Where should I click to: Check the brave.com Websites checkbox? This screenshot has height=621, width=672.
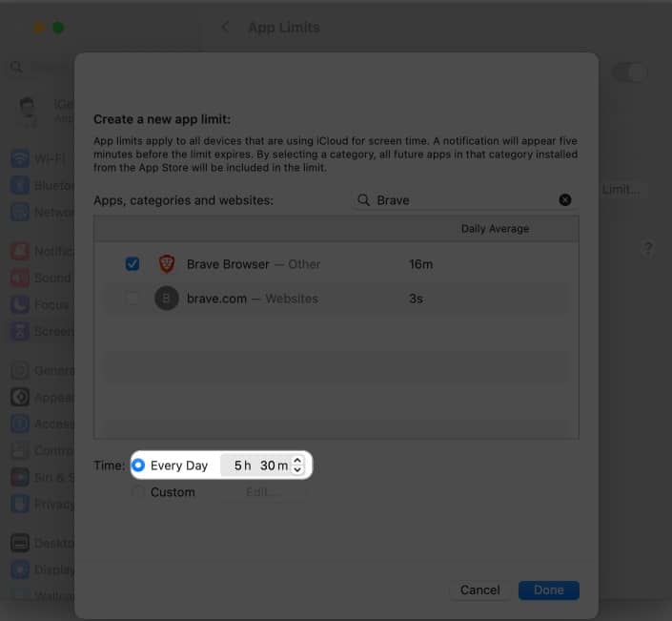(x=132, y=298)
